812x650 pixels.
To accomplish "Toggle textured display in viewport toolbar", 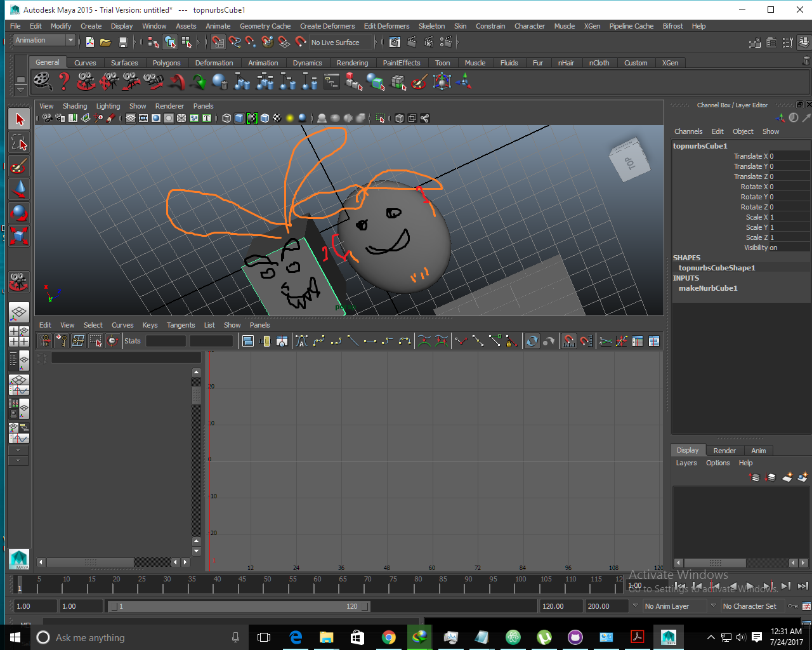I will [277, 118].
